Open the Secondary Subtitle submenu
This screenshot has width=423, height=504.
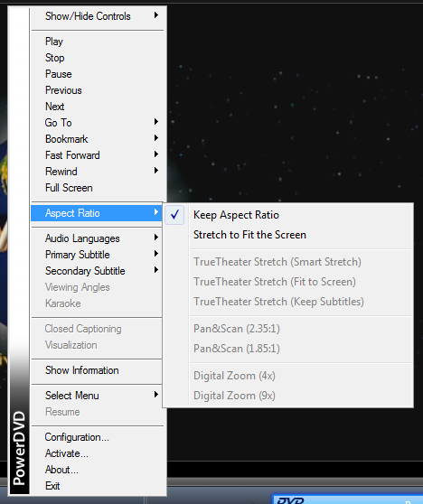pos(98,271)
